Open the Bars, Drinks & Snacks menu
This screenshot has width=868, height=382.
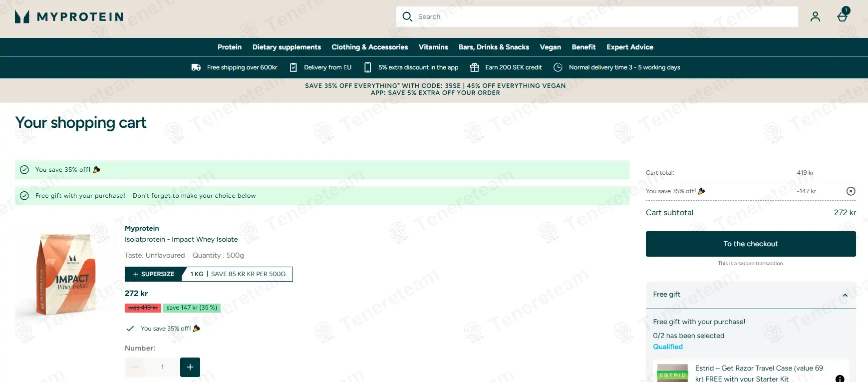pos(494,47)
